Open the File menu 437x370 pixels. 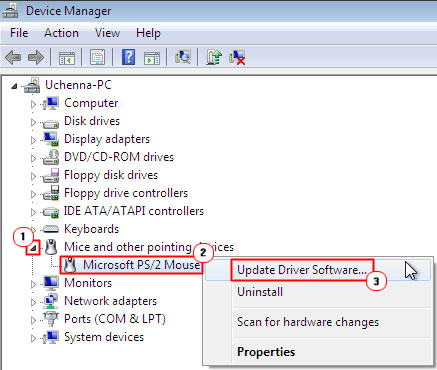coord(19,33)
